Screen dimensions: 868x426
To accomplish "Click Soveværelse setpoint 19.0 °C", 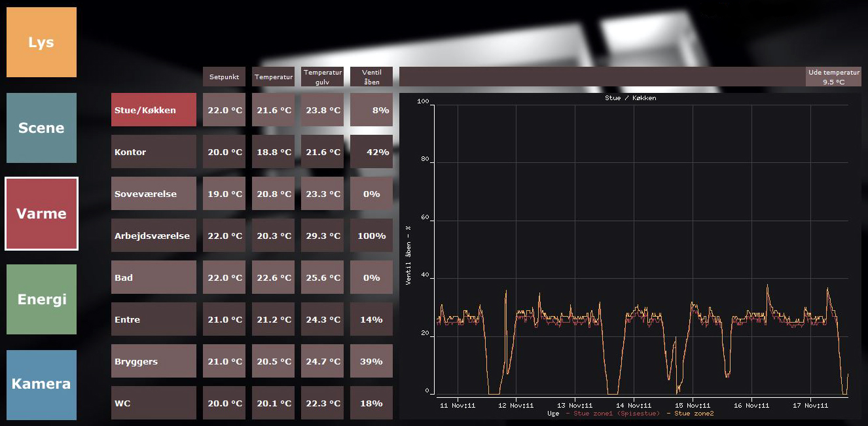I will [x=225, y=194].
